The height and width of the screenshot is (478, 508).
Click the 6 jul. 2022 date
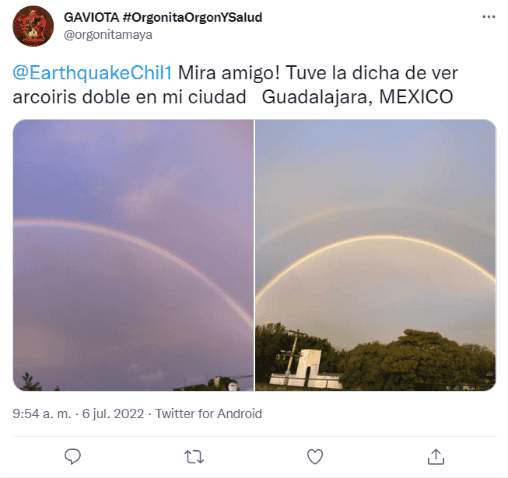pyautogui.click(x=113, y=413)
